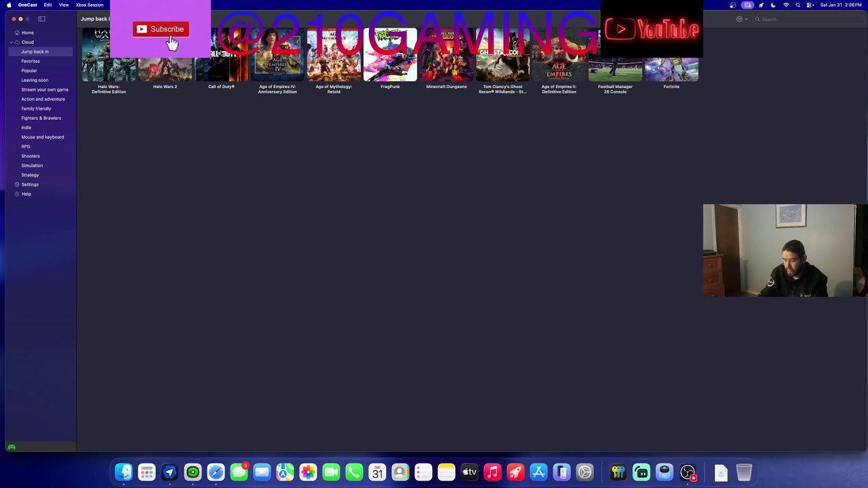Open the Favorites category

[31, 61]
